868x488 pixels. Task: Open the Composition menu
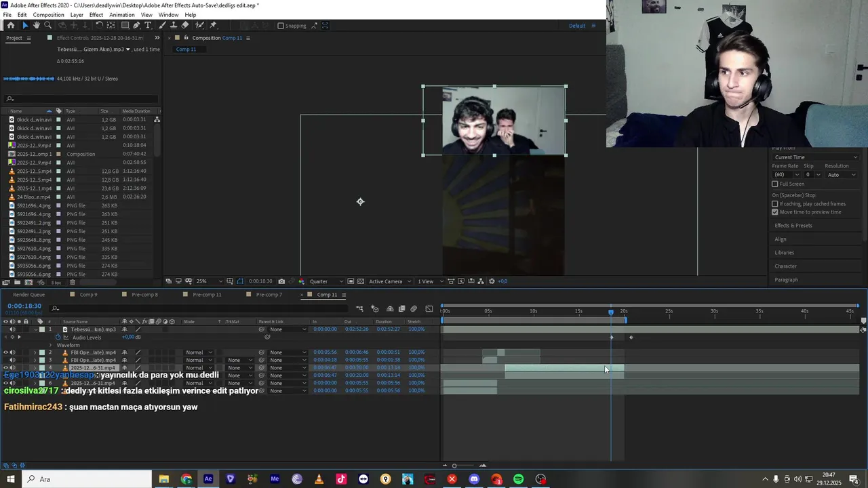[x=48, y=15]
